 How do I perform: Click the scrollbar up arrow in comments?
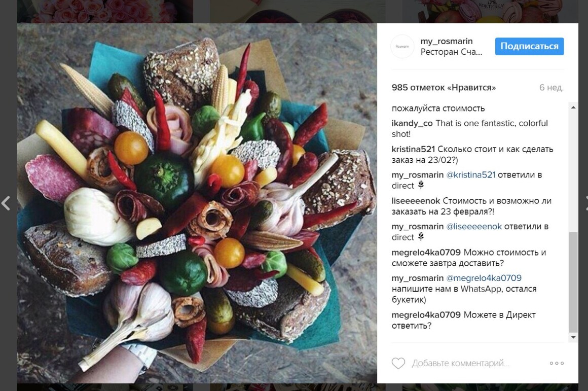(573, 108)
